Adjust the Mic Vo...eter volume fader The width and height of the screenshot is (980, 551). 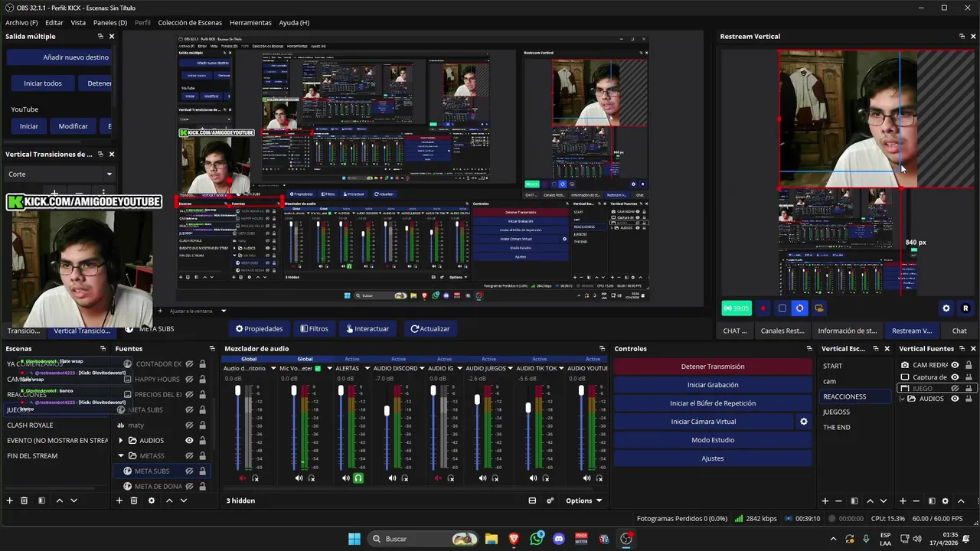click(294, 390)
